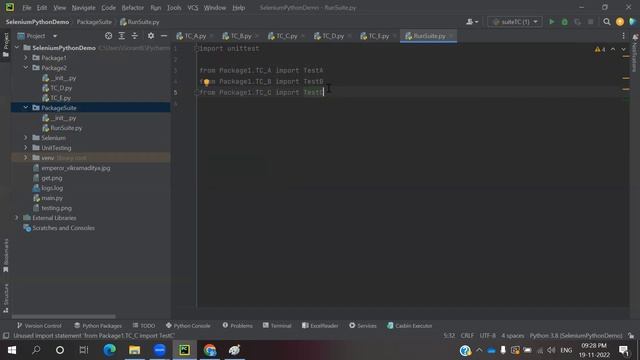Open the suiteTC run configuration dropdown
The width and height of the screenshot is (640, 360).
[x=515, y=22]
